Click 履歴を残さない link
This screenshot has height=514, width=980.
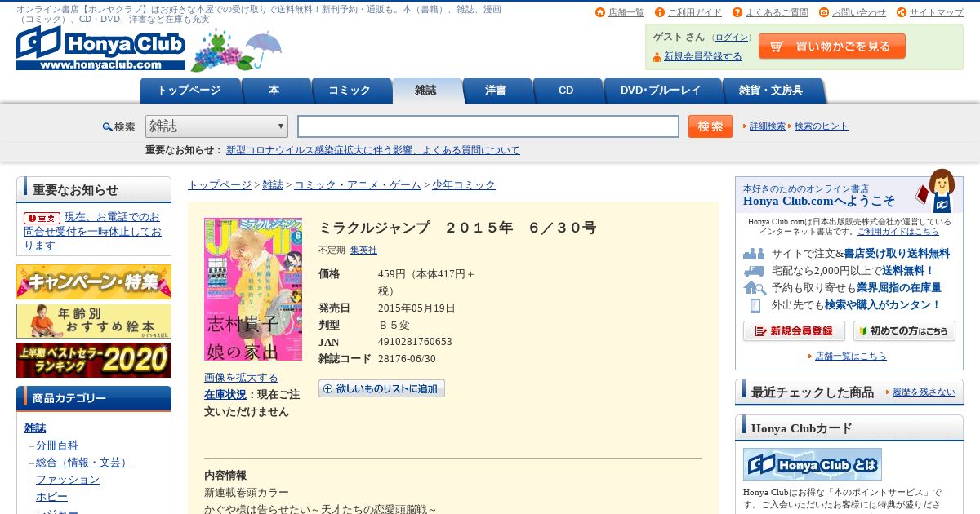click(924, 392)
